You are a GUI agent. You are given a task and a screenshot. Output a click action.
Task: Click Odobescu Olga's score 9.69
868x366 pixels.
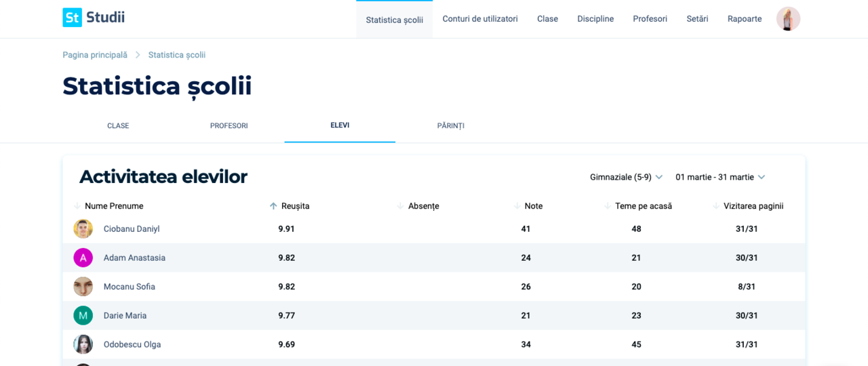click(x=287, y=344)
